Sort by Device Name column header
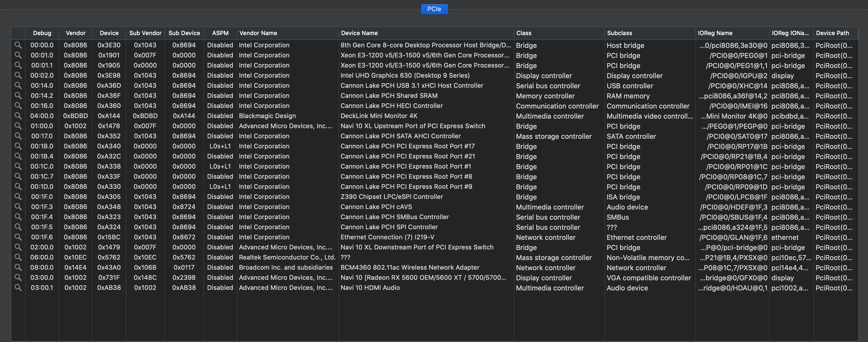 tap(359, 33)
